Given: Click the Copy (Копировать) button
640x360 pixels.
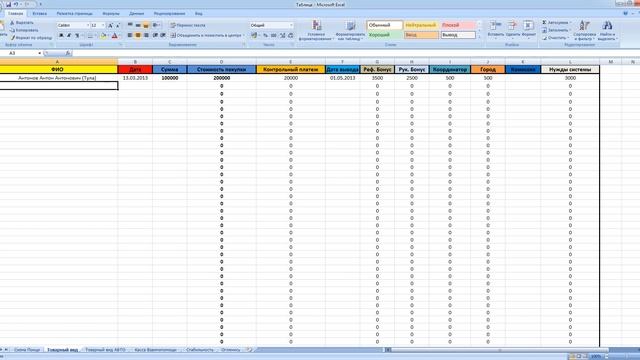Looking at the screenshot, I should tap(24, 30).
